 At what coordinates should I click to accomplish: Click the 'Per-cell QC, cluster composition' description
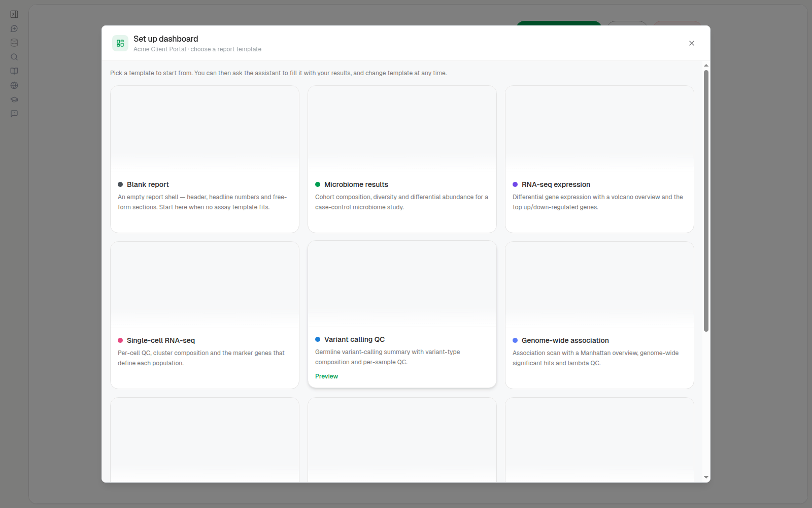coord(201,358)
